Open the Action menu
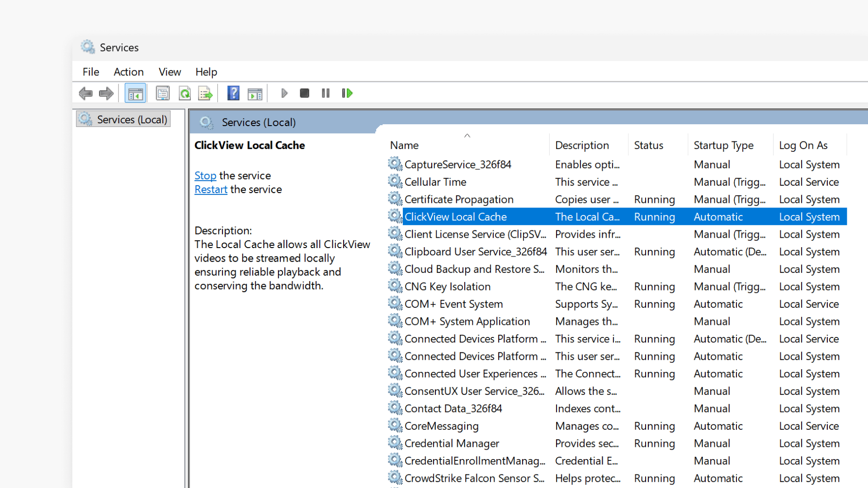 tap(128, 72)
